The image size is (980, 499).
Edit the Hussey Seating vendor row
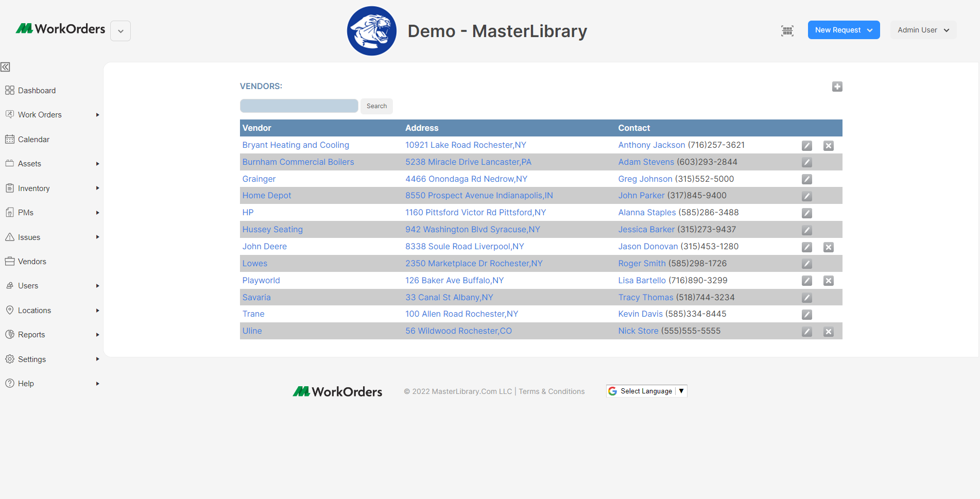coord(806,230)
